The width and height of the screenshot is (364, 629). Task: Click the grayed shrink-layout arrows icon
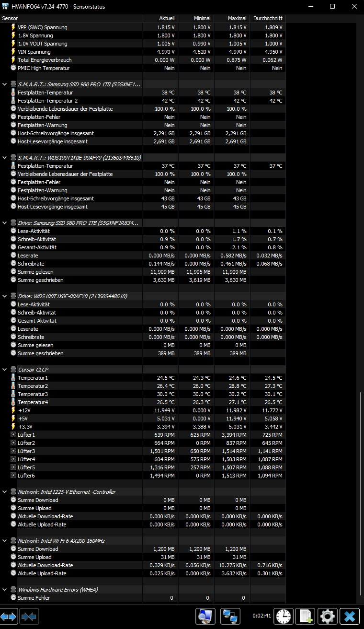(30, 616)
